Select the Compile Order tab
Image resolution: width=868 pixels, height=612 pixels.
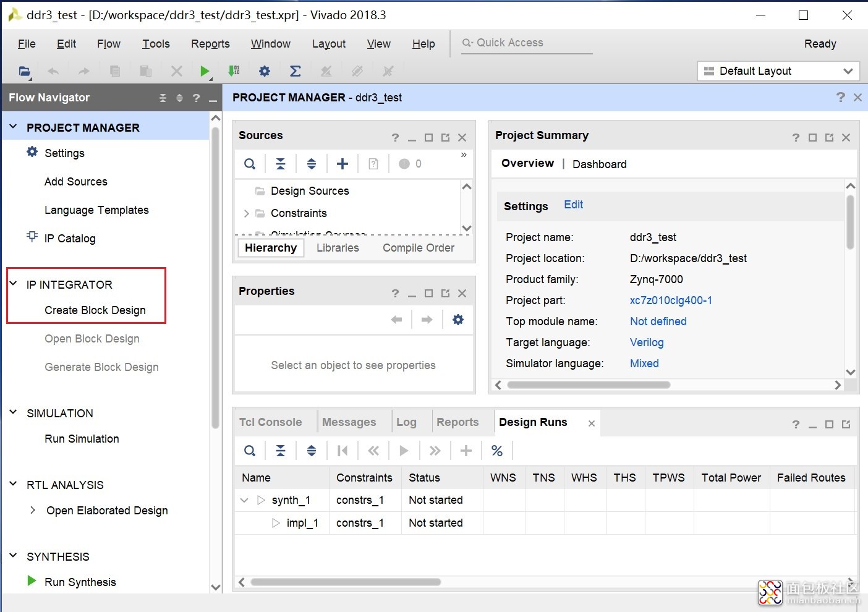(x=419, y=248)
